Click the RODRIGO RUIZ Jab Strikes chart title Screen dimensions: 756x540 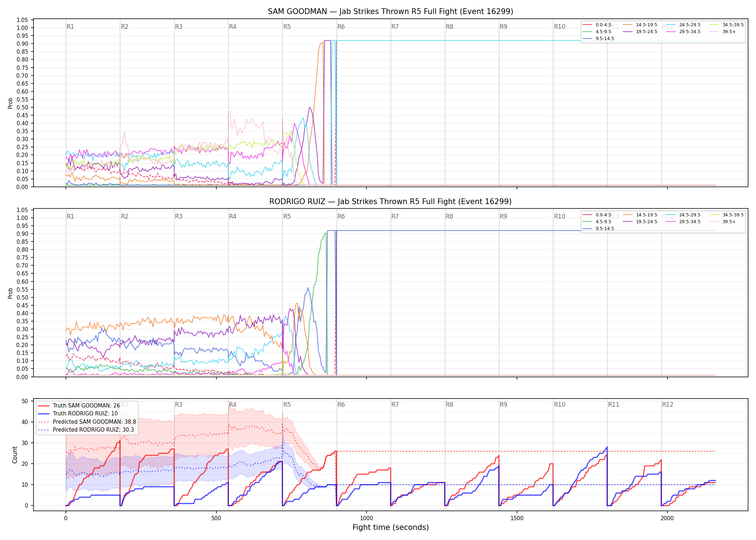(x=390, y=202)
